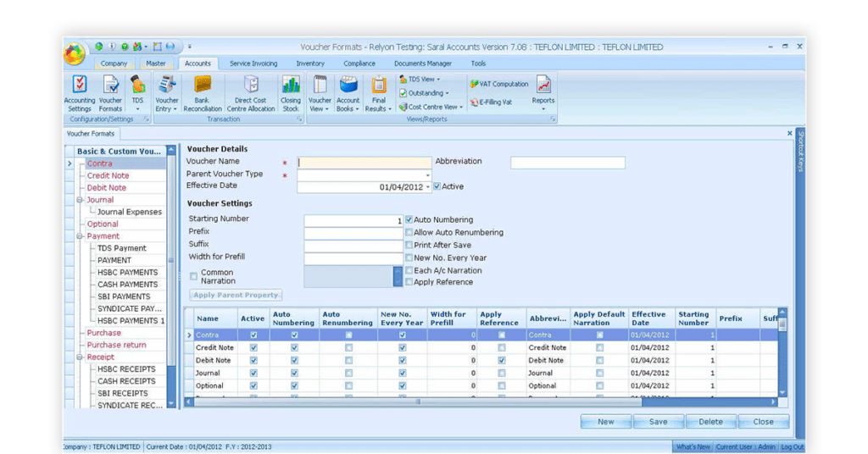Enable Apply Reference in Voucher Settings

click(x=409, y=282)
